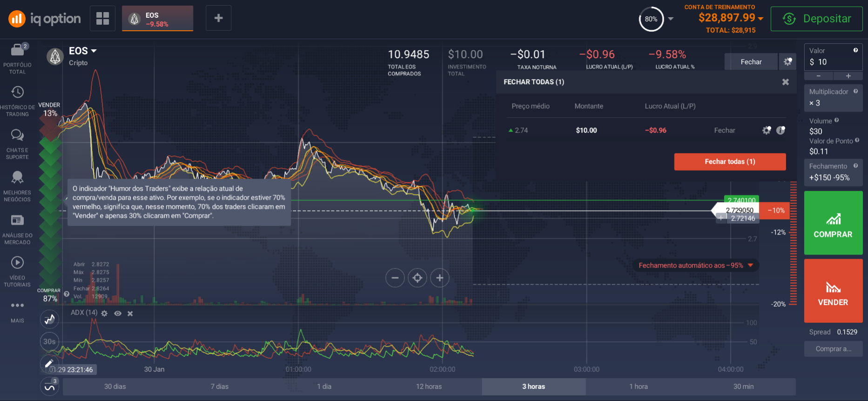The image size is (868, 401).
Task: Select the 1 hora timeframe
Action: [639, 387]
